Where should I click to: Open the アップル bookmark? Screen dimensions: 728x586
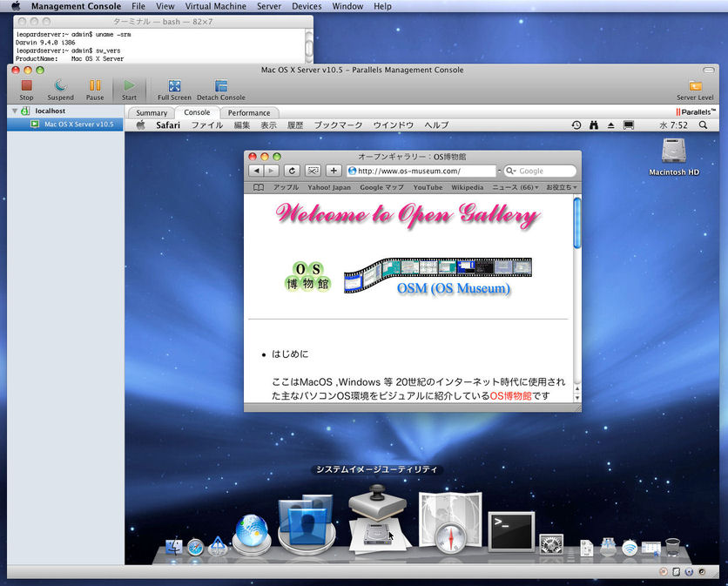[286, 187]
